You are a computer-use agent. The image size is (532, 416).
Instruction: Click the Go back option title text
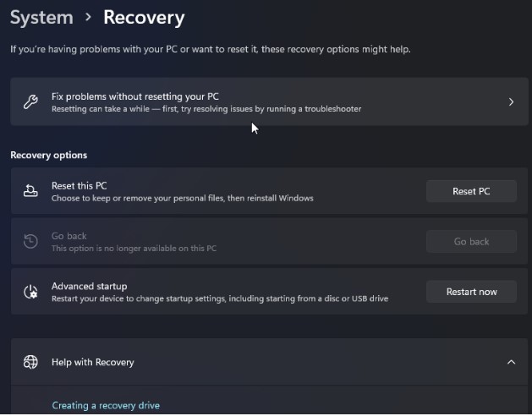click(x=69, y=236)
